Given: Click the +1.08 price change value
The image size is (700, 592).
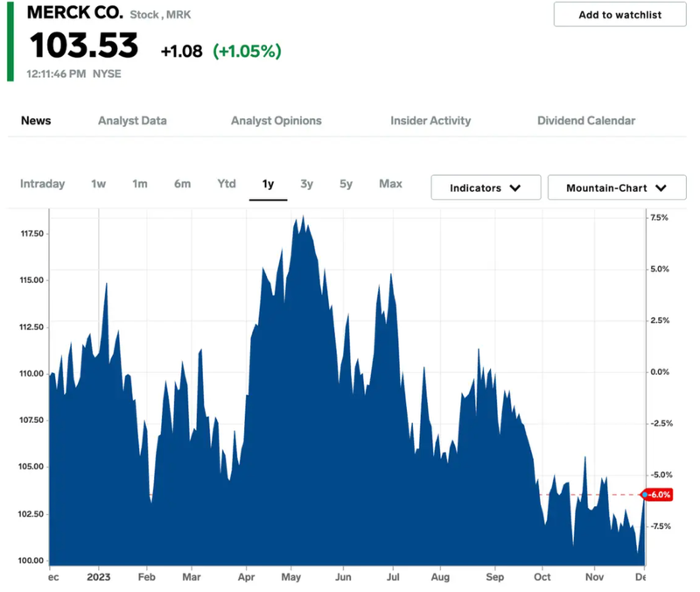Looking at the screenshot, I should coord(181,52).
